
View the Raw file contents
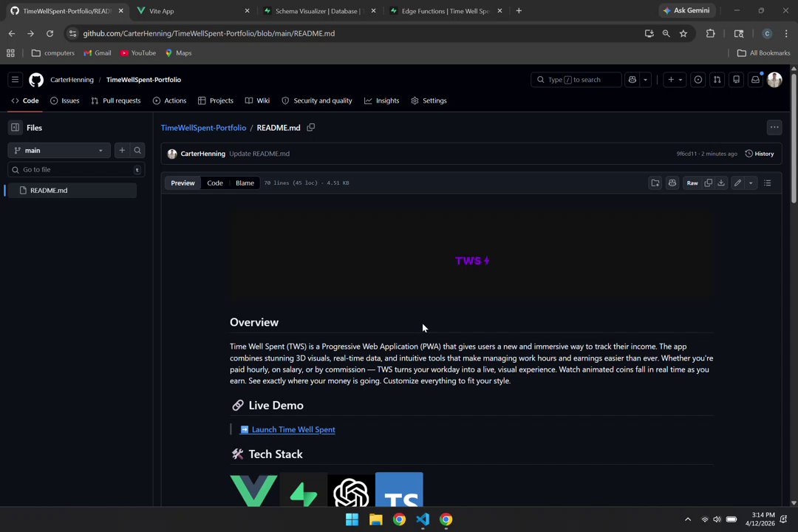click(692, 183)
